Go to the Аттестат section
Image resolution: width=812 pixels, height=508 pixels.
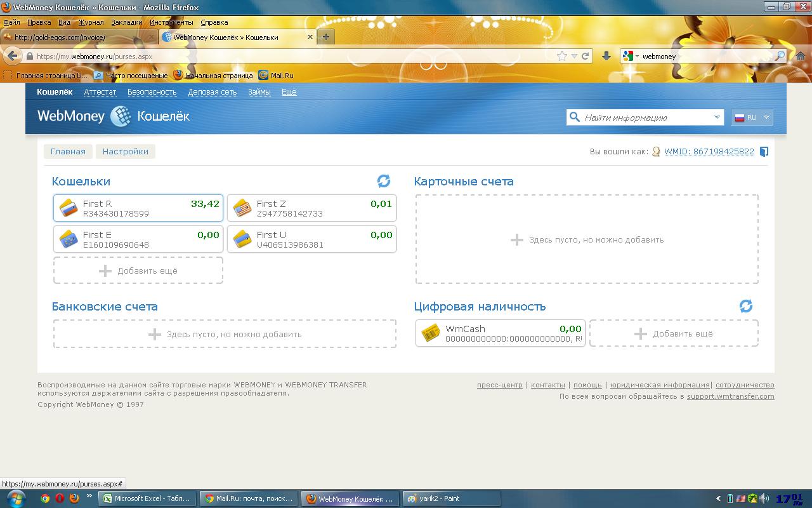(100, 92)
